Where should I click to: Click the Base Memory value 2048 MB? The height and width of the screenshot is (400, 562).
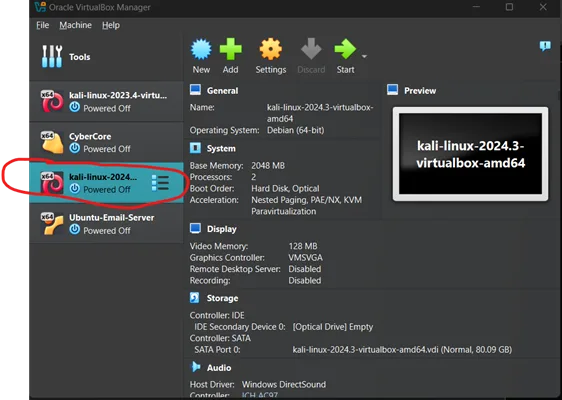pos(268,166)
